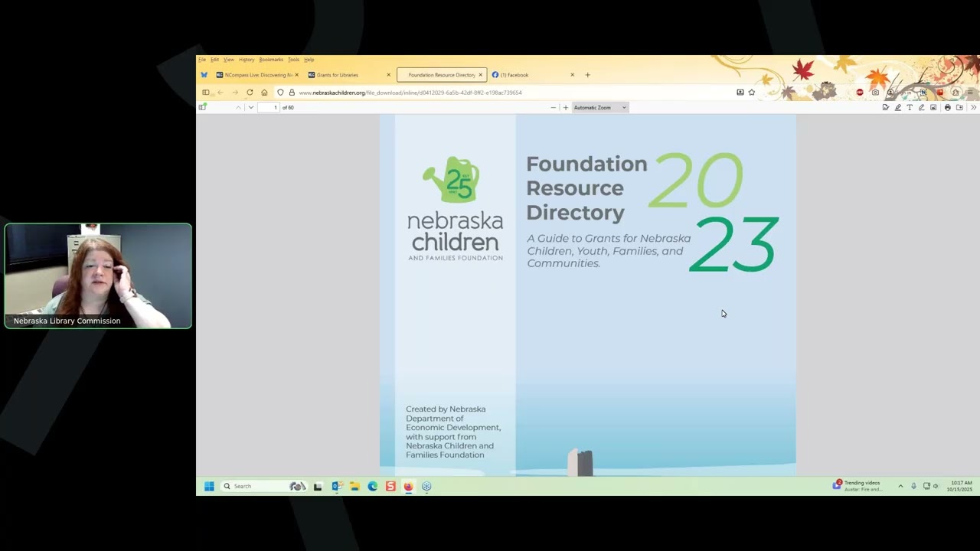Close the NCompass Live tab

pos(296,75)
